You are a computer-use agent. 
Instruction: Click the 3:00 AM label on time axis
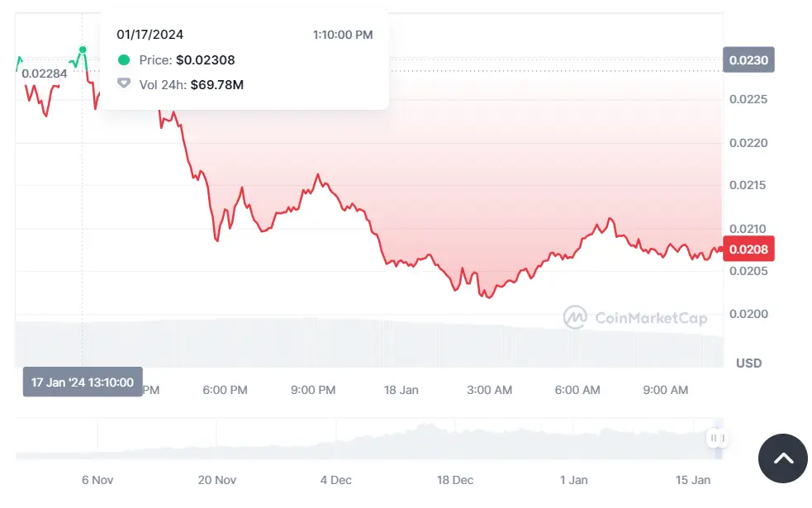489,390
